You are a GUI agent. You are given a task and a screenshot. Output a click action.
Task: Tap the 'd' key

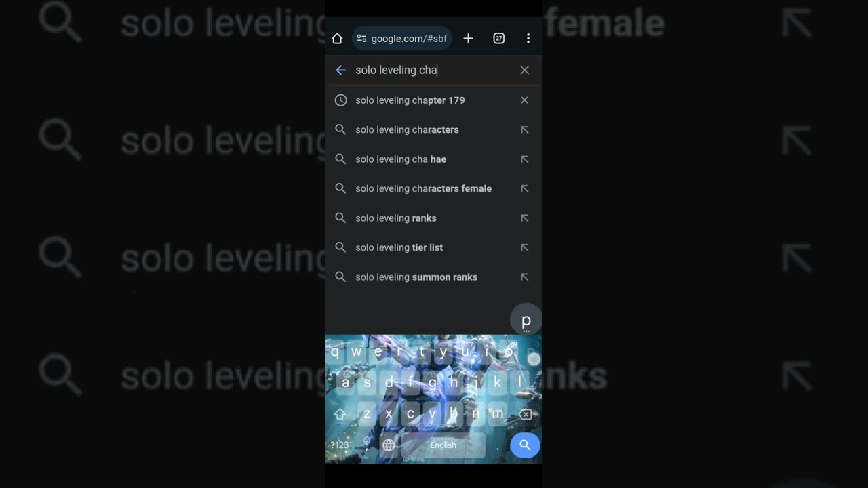(389, 383)
